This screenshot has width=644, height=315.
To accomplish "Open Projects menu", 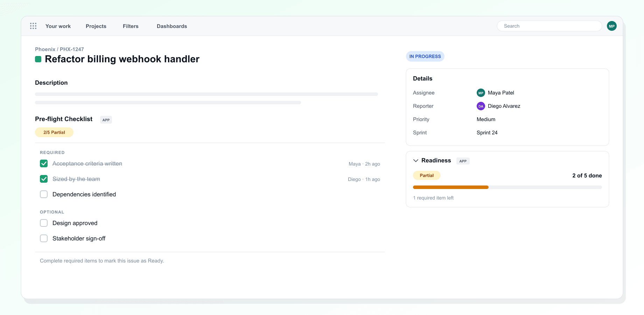I will pyautogui.click(x=96, y=26).
